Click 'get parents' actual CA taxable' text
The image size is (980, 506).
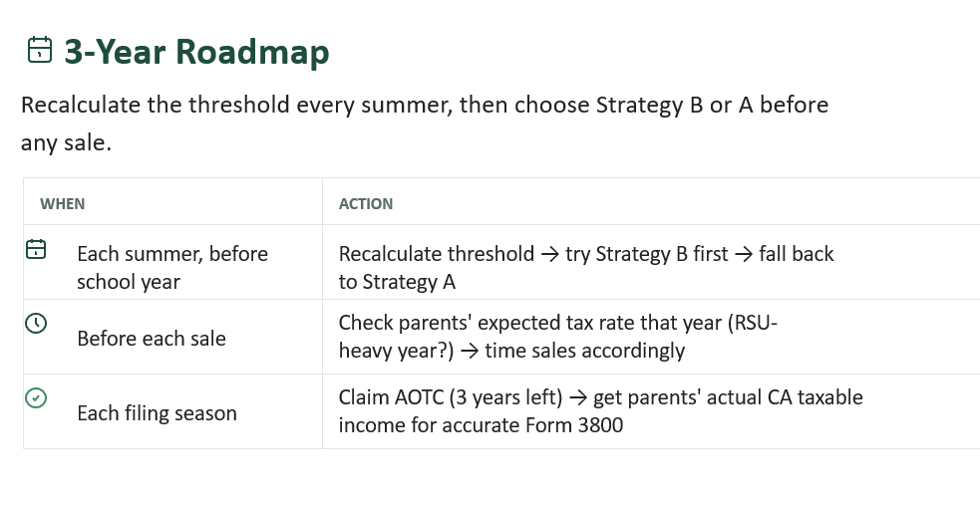coord(728,397)
